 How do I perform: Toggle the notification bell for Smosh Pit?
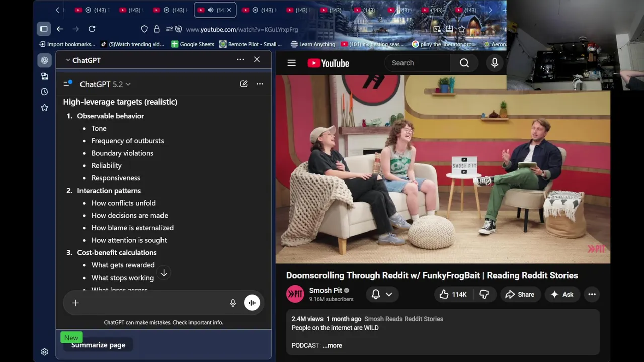(x=376, y=294)
